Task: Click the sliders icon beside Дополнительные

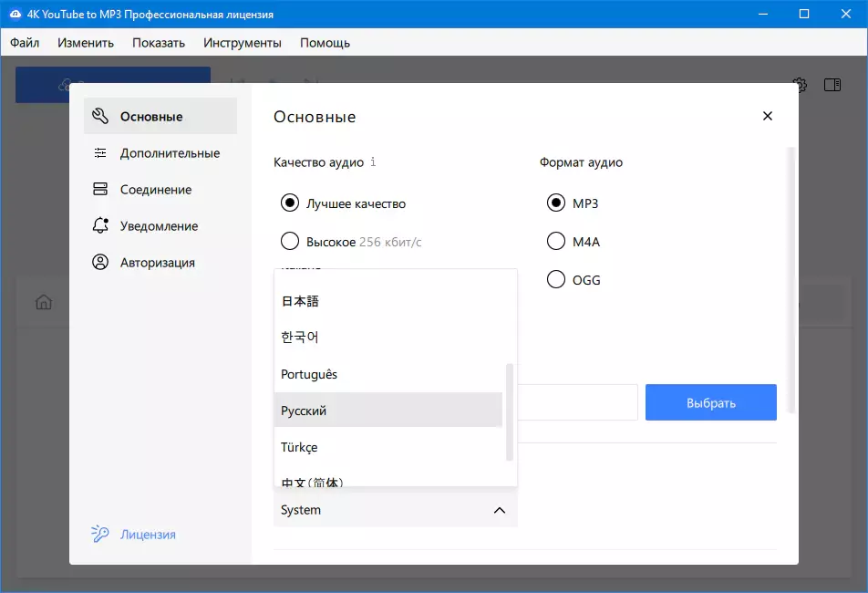Action: click(100, 153)
